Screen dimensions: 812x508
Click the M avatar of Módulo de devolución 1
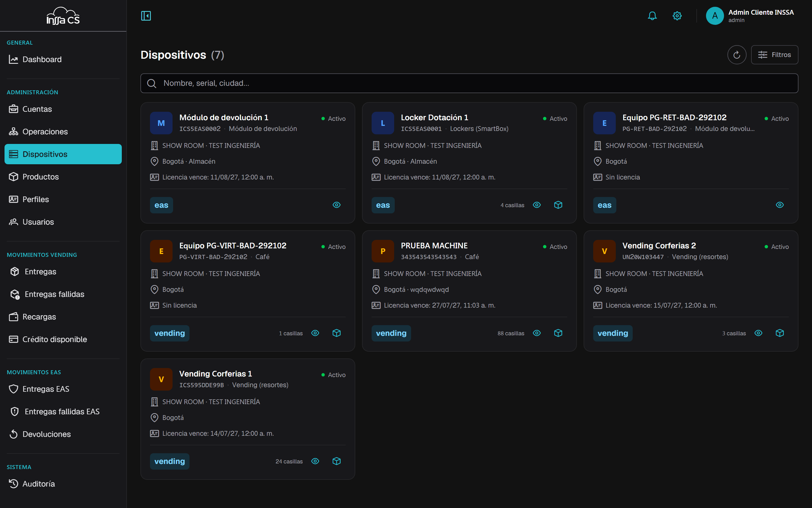(x=161, y=123)
